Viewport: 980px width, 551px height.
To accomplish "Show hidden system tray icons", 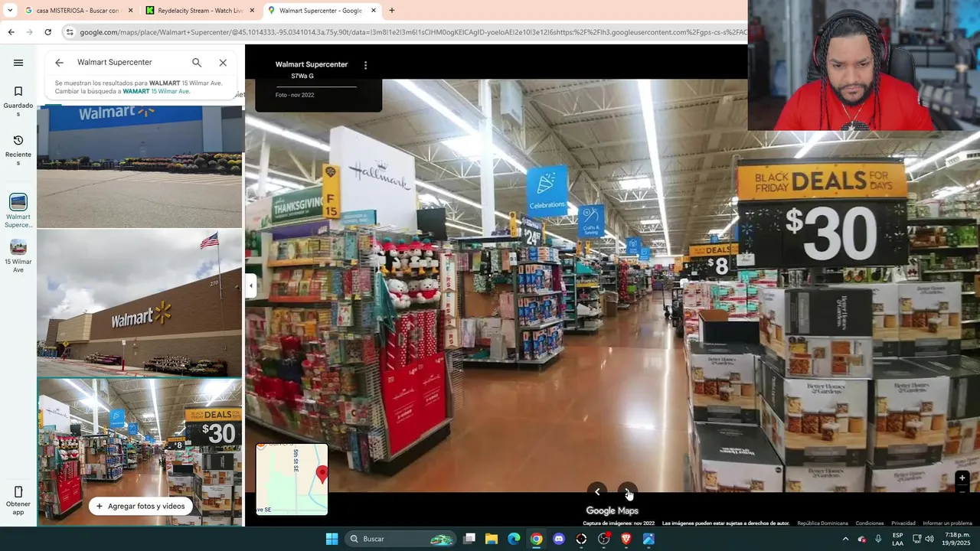I will (x=845, y=539).
